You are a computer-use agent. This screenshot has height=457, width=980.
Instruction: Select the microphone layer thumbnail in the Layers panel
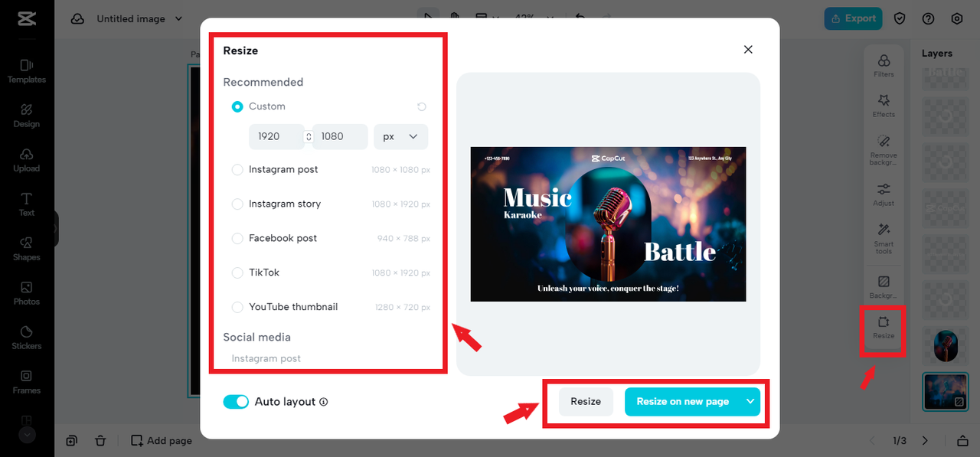pos(946,346)
